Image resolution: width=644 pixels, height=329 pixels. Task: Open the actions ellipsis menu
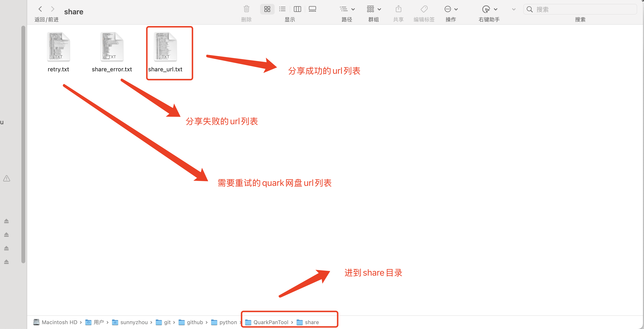tap(451, 9)
